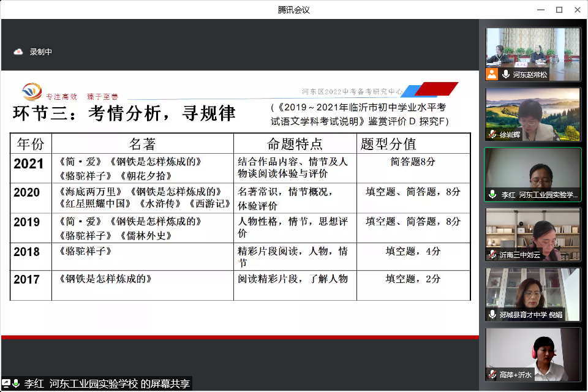Click the screen-share icon at bottom left

(x=6, y=384)
